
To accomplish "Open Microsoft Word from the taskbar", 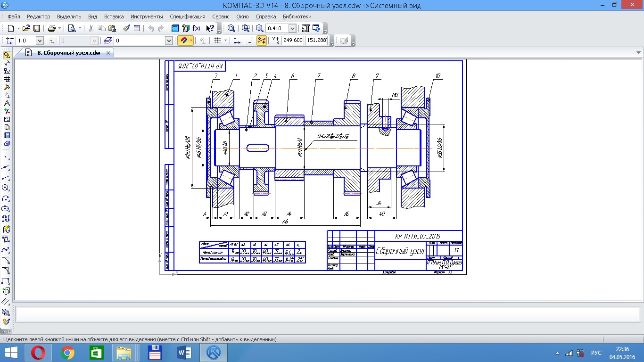I will point(184,353).
